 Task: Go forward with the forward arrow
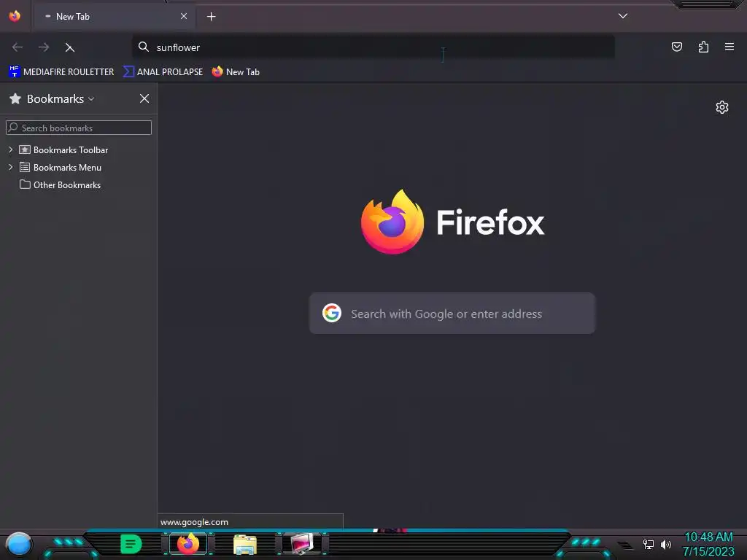click(44, 47)
